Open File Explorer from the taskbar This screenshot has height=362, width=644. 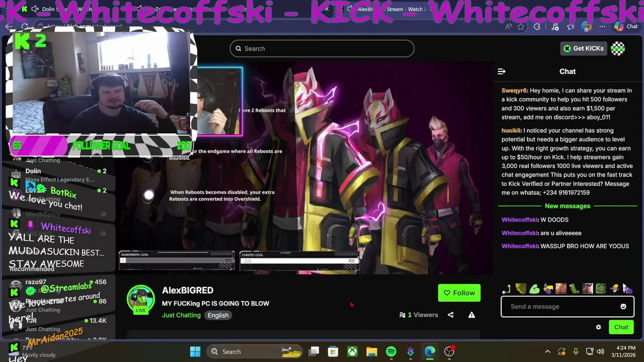click(x=372, y=351)
